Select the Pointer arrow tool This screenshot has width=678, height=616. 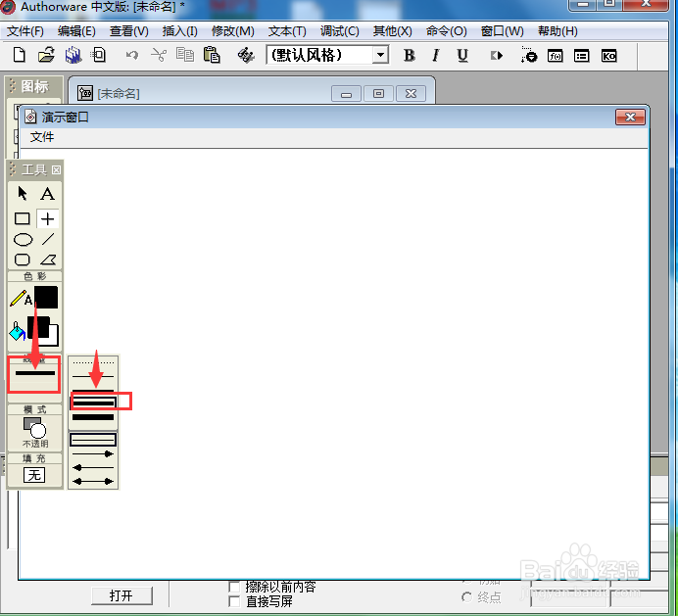pos(23,193)
